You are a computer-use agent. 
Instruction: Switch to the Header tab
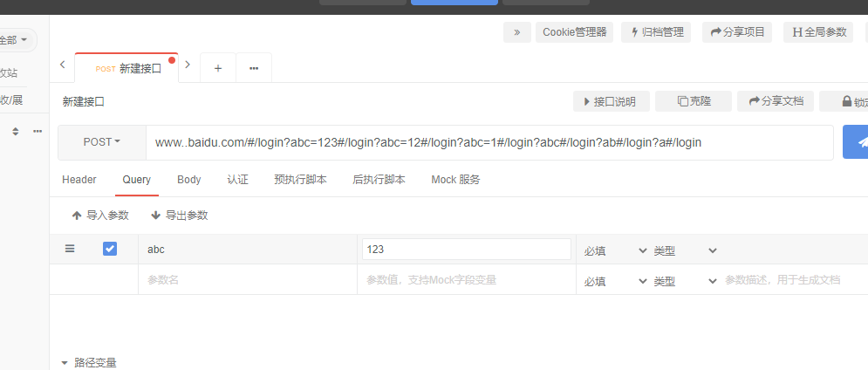click(x=79, y=180)
